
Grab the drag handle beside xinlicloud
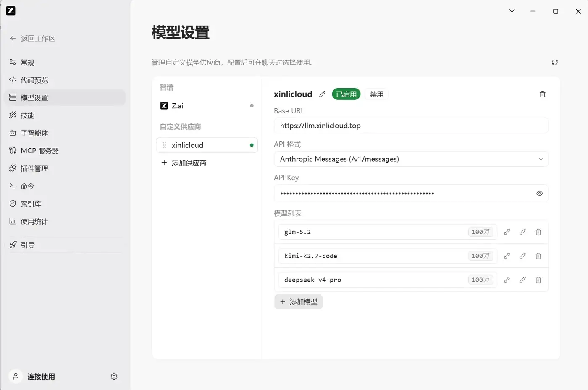[x=164, y=145]
